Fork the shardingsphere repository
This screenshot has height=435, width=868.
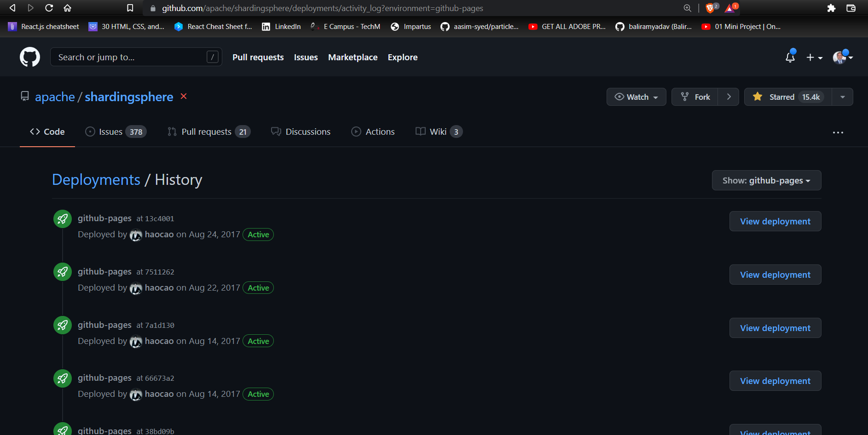[x=695, y=97]
